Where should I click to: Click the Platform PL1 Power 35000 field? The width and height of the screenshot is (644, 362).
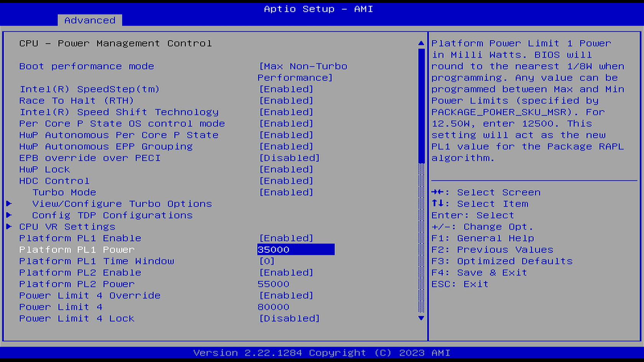296,250
